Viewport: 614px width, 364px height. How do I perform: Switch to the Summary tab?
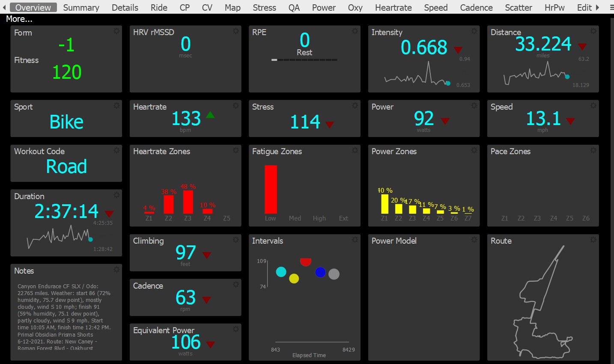(81, 7)
